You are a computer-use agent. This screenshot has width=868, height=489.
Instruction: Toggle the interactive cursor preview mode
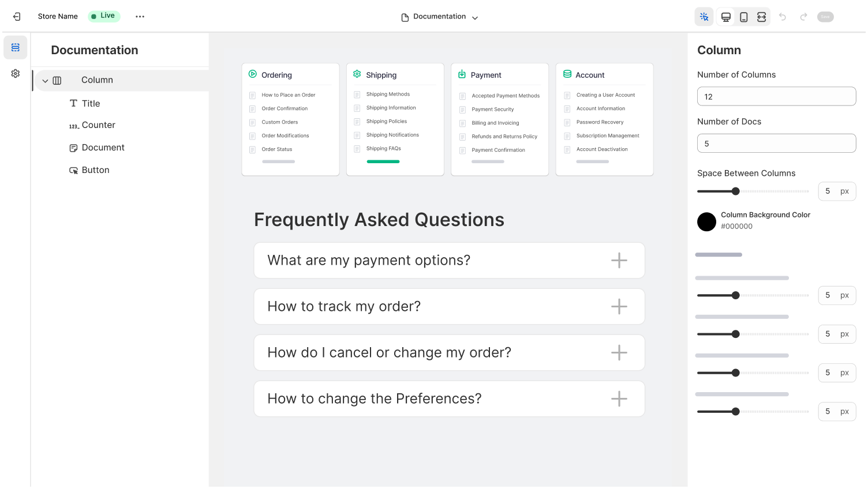pos(704,17)
